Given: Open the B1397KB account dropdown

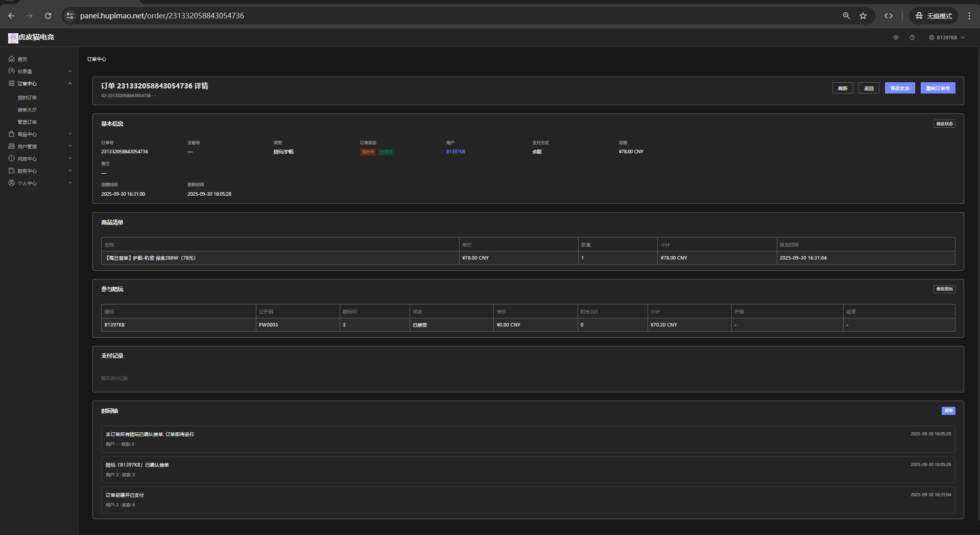Looking at the screenshot, I should click(x=947, y=37).
